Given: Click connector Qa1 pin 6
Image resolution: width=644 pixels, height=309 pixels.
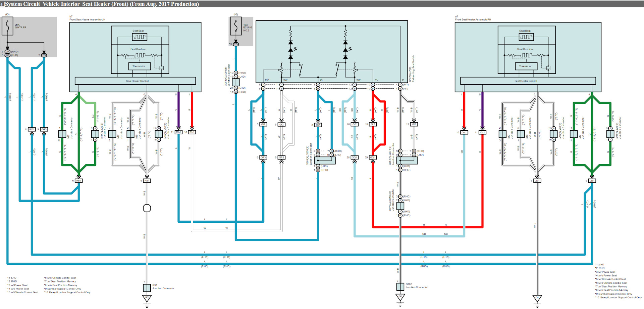Looking at the screenshot, I should pos(592,181).
